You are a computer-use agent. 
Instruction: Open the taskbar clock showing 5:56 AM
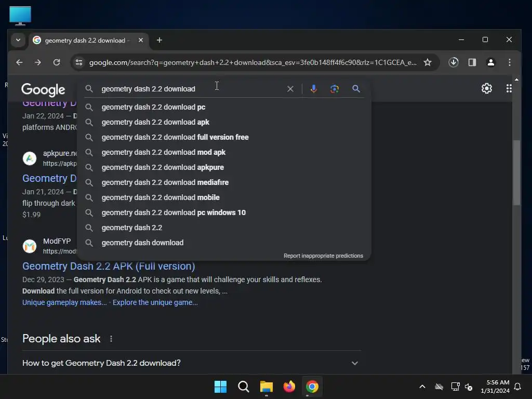(495, 387)
